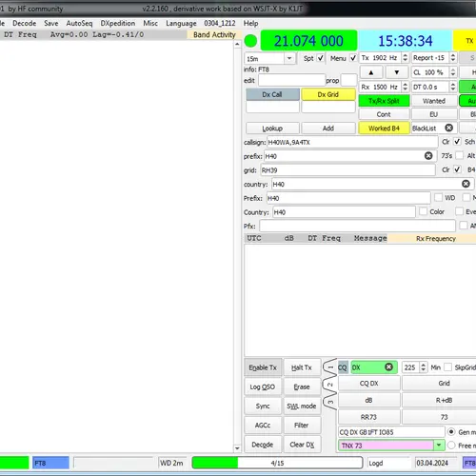476x476 pixels.
Task: Click the Clear DX button
Action: click(302, 445)
